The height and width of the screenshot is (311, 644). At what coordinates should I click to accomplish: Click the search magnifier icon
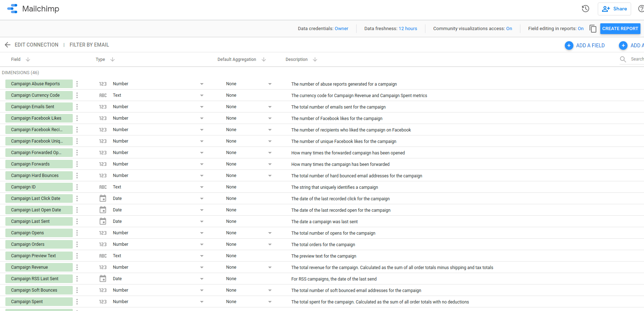click(623, 59)
